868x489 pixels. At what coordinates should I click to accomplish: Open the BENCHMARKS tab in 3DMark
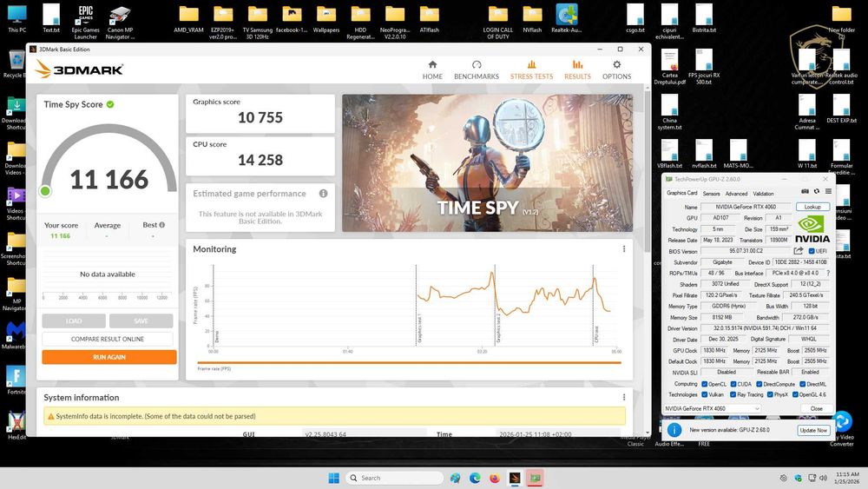[x=476, y=69]
